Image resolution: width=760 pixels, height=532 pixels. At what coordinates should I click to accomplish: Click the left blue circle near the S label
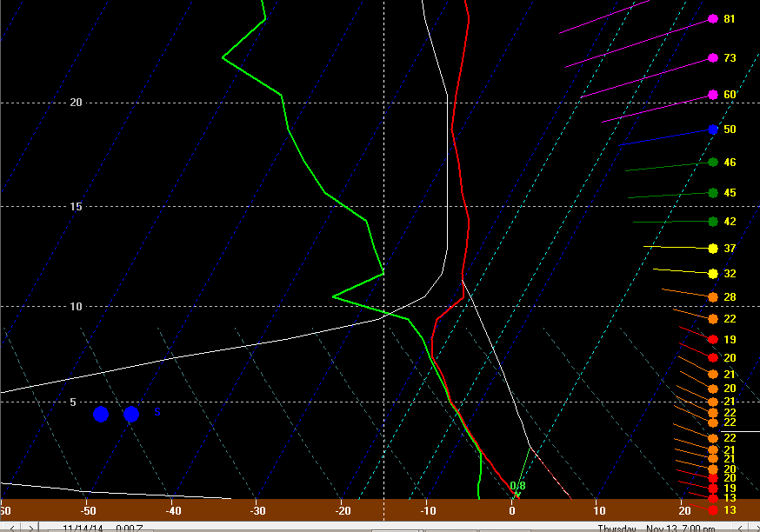101,415
